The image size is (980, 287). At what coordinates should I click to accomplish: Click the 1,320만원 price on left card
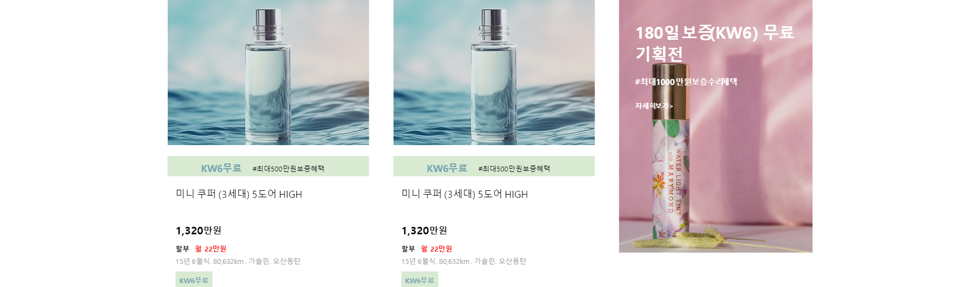(198, 231)
